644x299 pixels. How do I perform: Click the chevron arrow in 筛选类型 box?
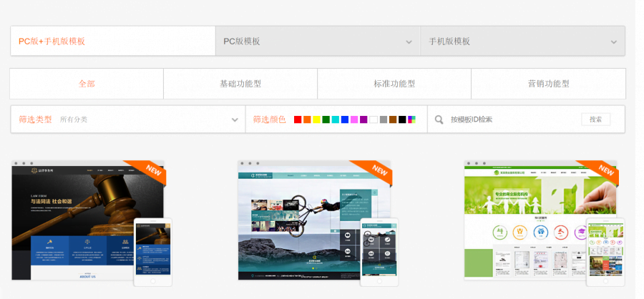[235, 120]
